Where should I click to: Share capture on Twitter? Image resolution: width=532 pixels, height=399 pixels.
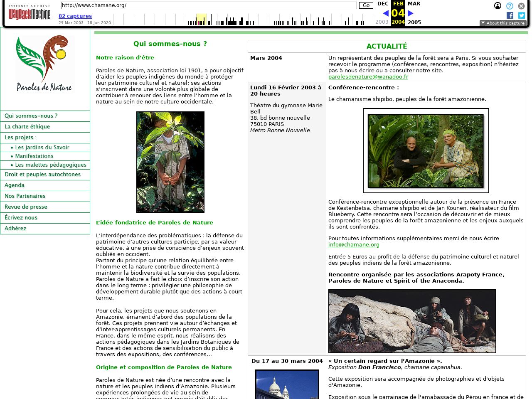(521, 15)
